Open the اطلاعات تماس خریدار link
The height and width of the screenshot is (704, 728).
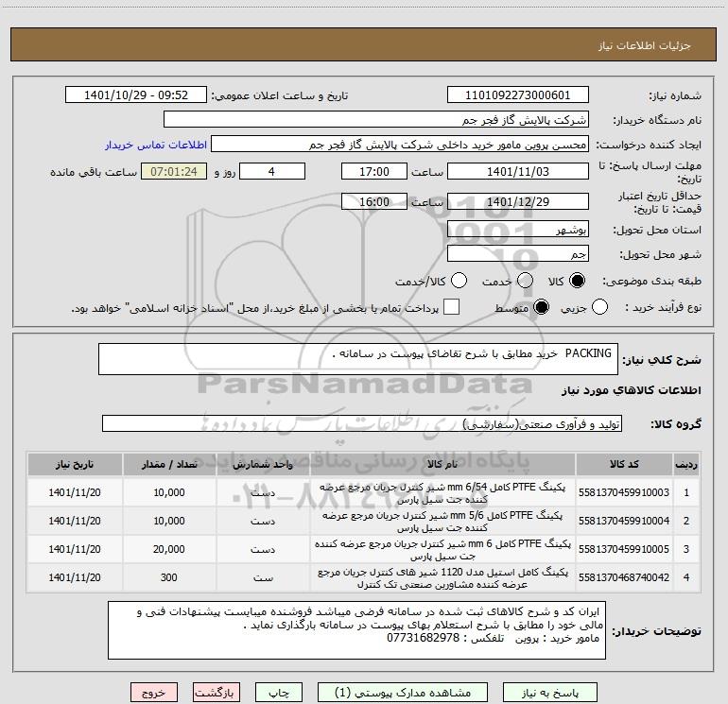coord(156,145)
